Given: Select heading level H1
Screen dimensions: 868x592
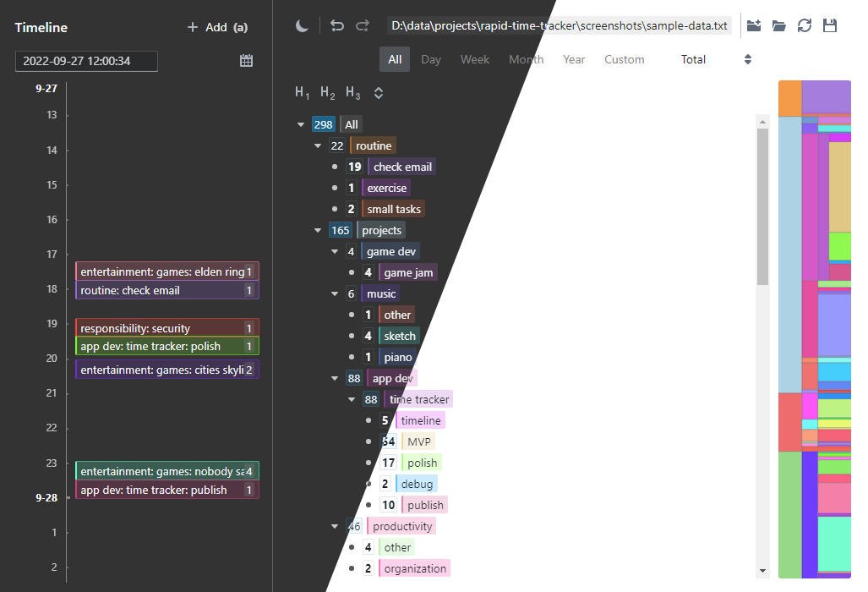Looking at the screenshot, I should pyautogui.click(x=303, y=92).
